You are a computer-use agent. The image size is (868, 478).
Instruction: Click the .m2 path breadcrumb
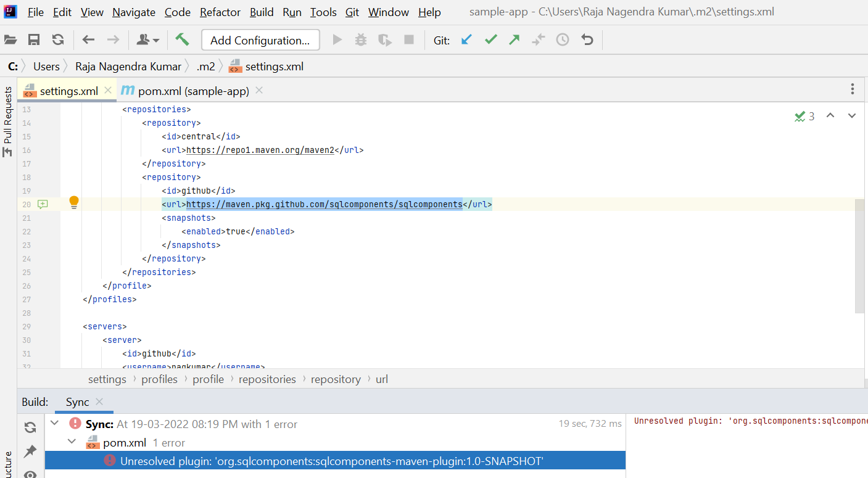click(206, 67)
